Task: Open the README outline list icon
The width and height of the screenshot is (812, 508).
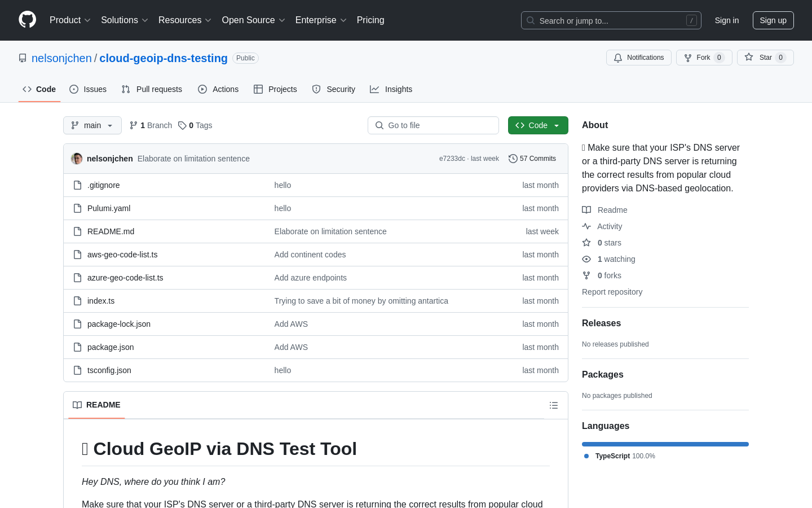Action: tap(554, 405)
